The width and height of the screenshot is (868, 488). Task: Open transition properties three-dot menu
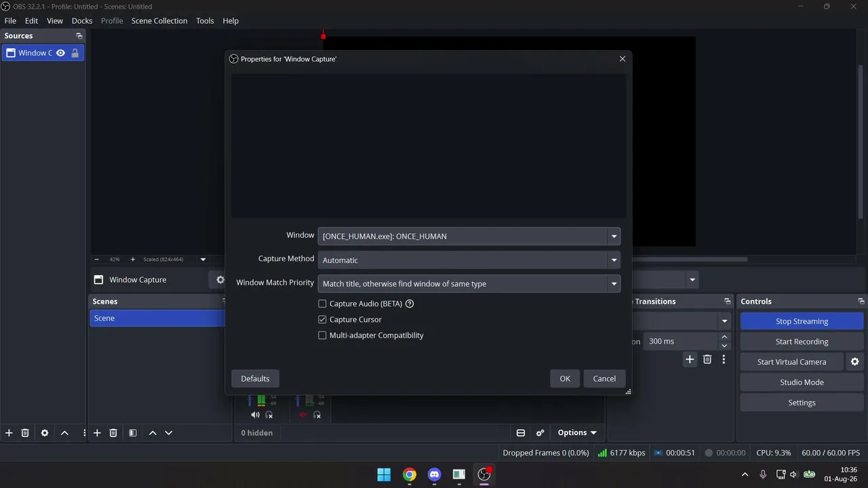(724, 359)
